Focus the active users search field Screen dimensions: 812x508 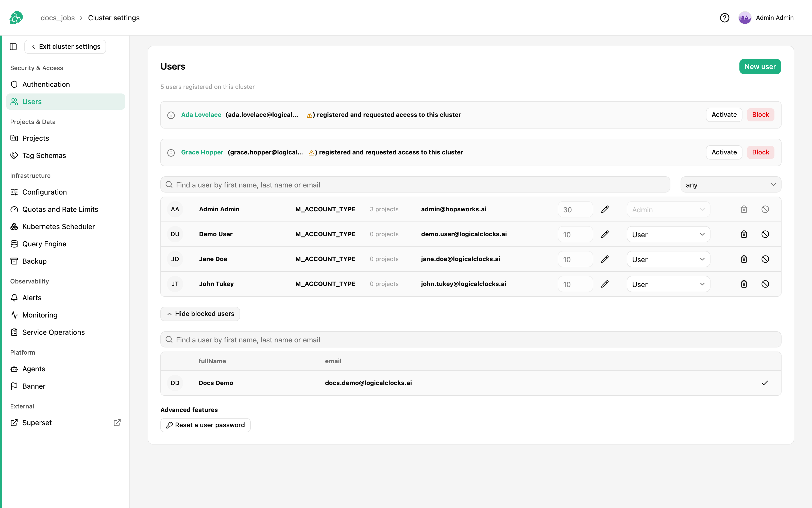pos(415,184)
